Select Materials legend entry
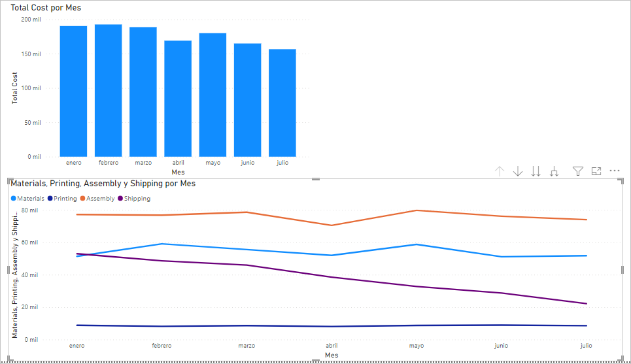631x364 pixels. coord(27,198)
